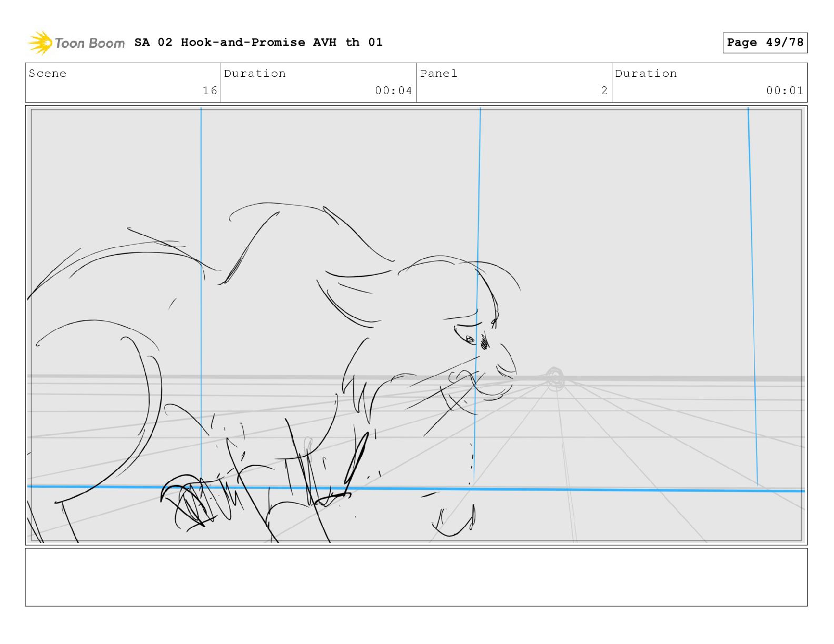Click the empty notes box below the panel
Image resolution: width=834 pixels, height=644 pixels.
(416, 577)
